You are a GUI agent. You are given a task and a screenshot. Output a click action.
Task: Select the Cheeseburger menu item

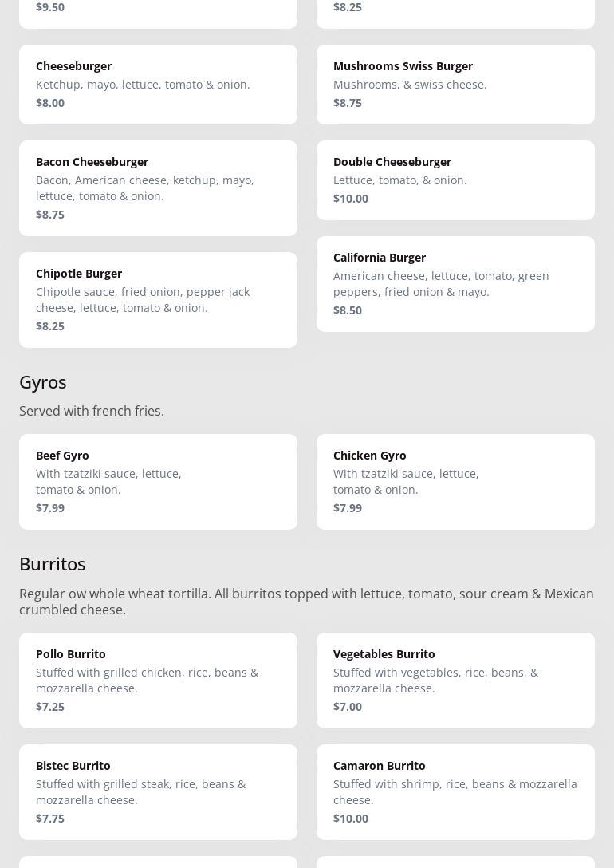[x=158, y=84]
